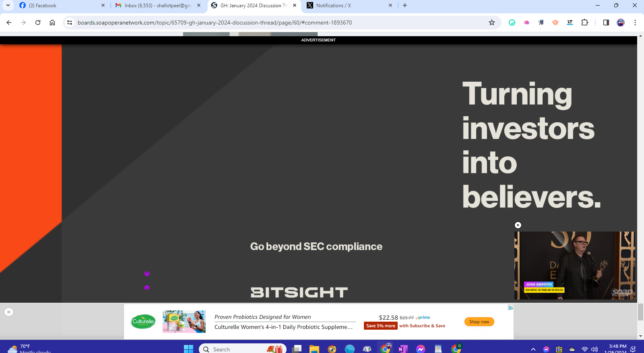
Task: Click the LanguageTool extension icon
Action: 570,23
